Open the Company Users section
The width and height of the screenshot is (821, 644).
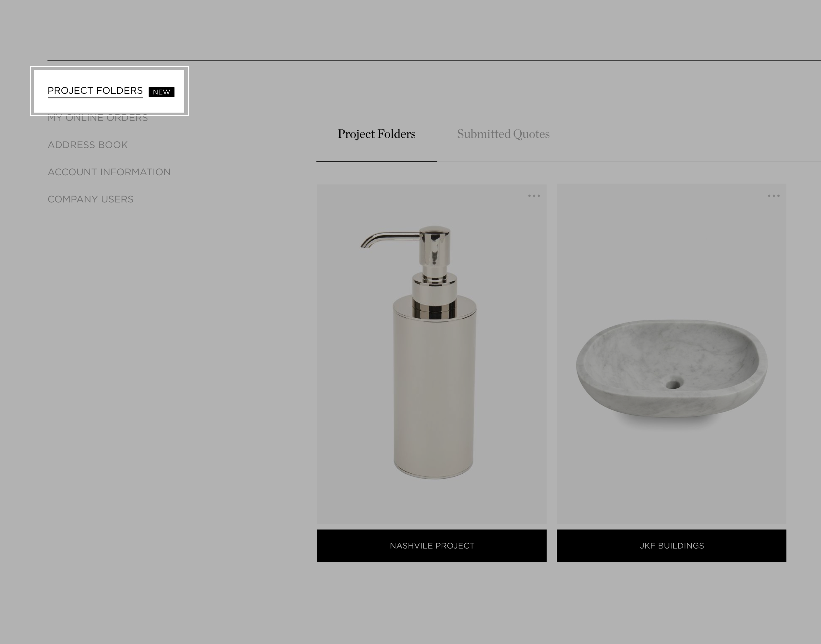91,199
